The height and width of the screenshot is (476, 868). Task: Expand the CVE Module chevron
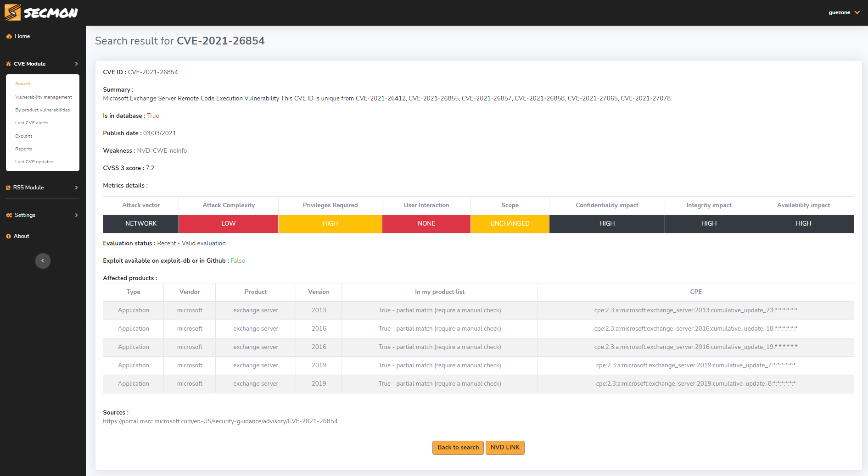[76, 64]
